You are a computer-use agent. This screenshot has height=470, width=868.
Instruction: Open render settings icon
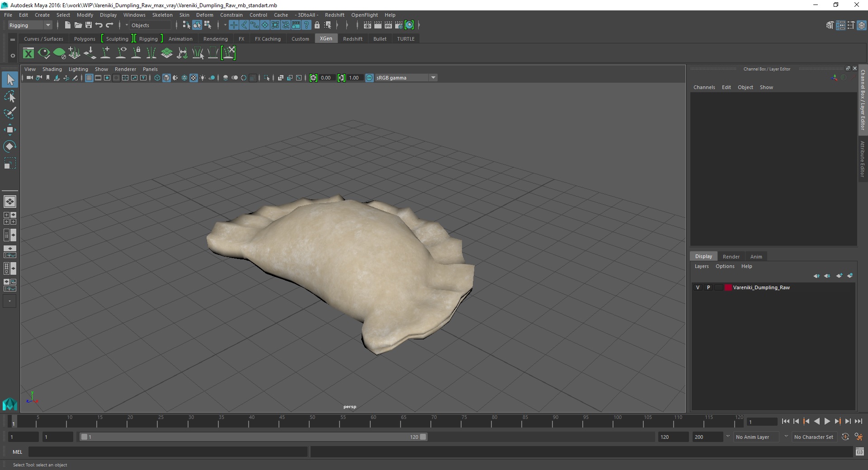coord(399,25)
